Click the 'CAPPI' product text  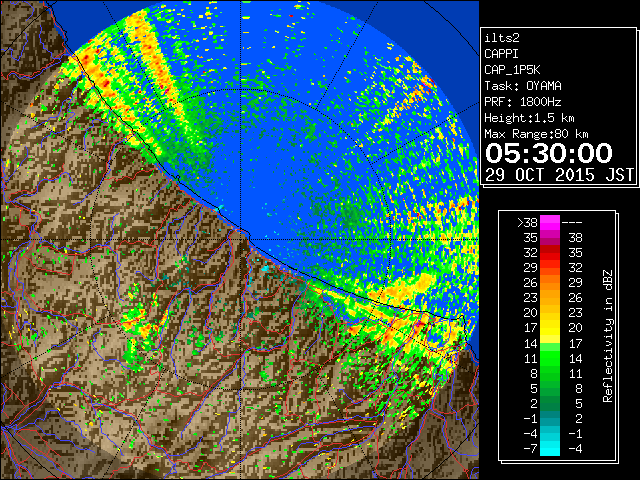point(501,54)
